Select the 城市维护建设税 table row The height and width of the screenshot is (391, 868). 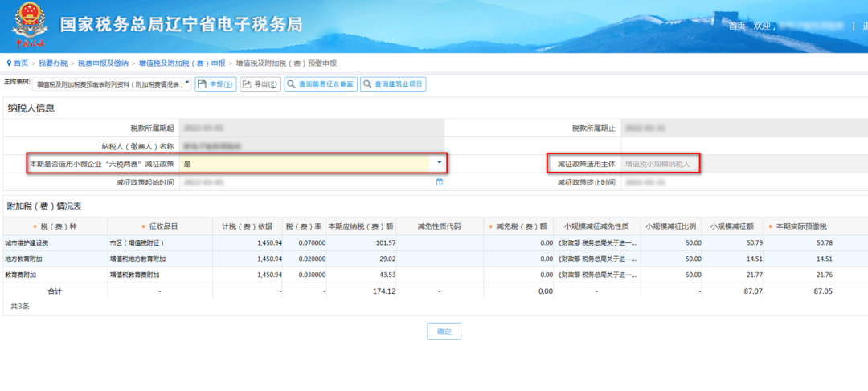click(435, 242)
